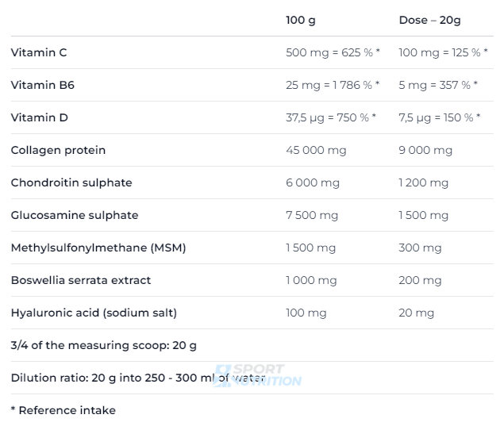Viewport: 504px width, 430px height.
Task: Select the Collagen protein label
Action: click(x=58, y=150)
